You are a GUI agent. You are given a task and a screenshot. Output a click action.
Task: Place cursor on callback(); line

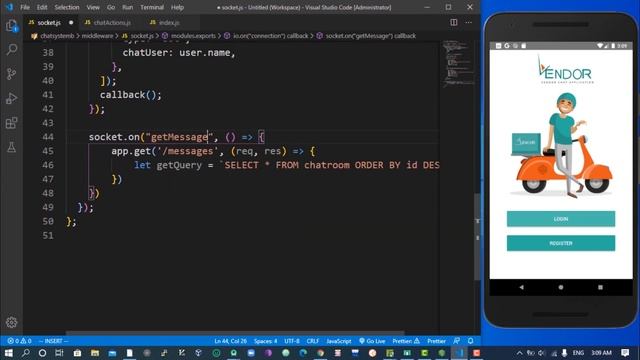click(x=131, y=95)
